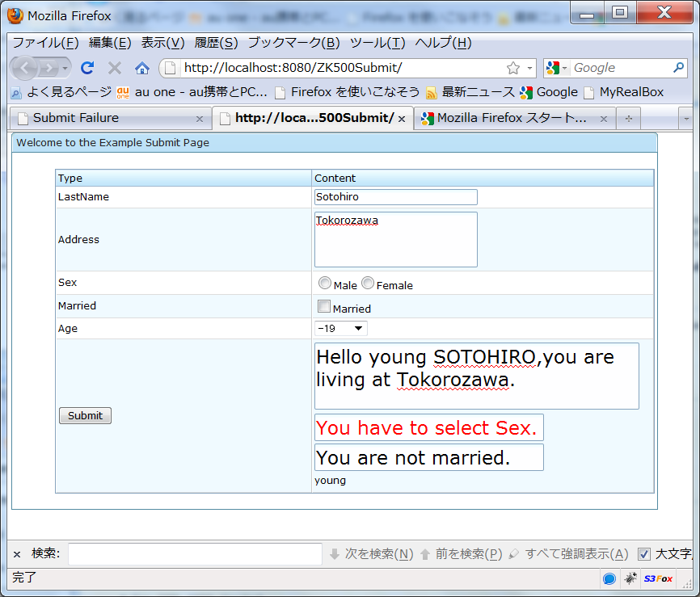
Task: Open the よく見るページ bookmark
Action: click(x=61, y=92)
